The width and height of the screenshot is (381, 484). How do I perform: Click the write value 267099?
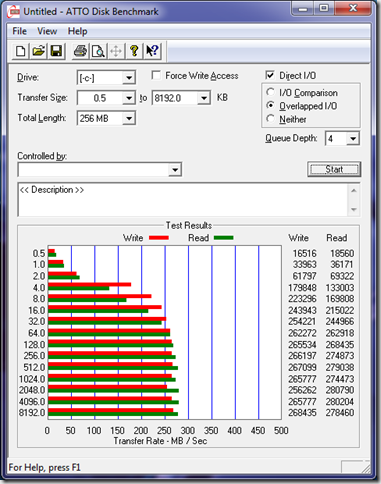pyautogui.click(x=302, y=367)
